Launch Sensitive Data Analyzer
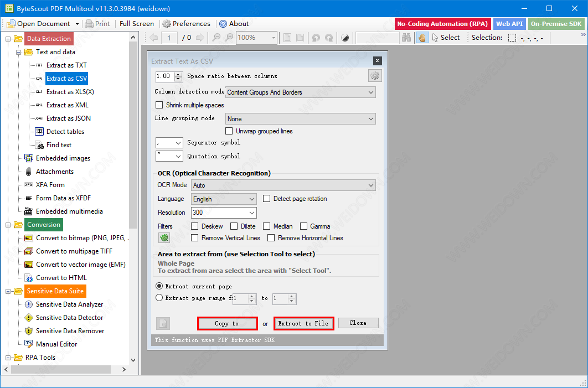Screen dimensions: 588x388 69,304
